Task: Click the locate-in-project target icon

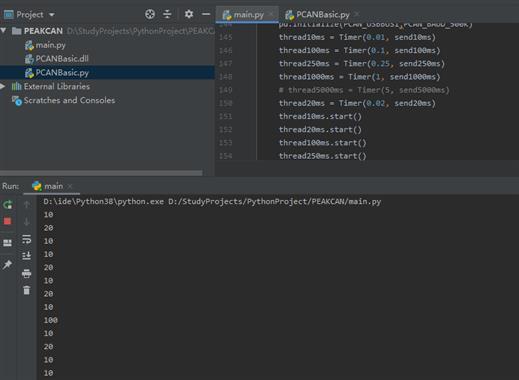Action: [x=150, y=14]
